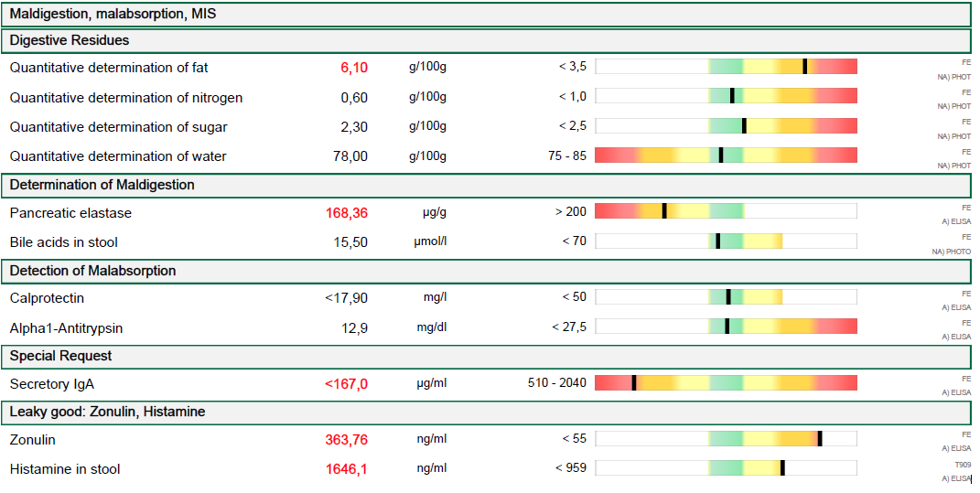The image size is (980, 493).
Task: Click the Histamine in stool value 1646,1
Action: coord(346,469)
